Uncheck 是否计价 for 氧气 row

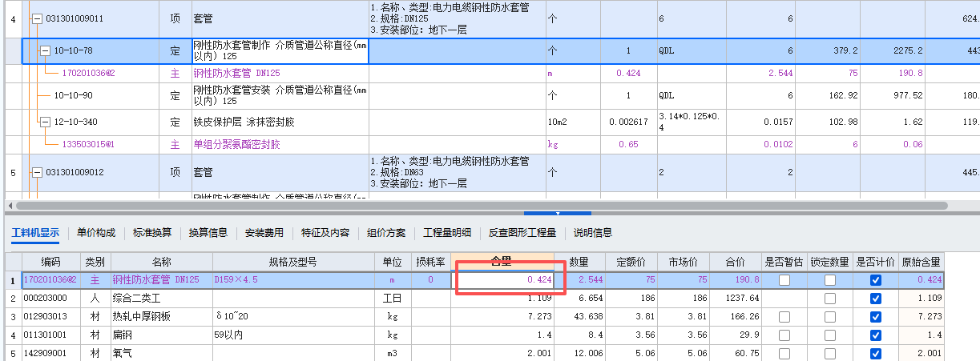tap(876, 352)
